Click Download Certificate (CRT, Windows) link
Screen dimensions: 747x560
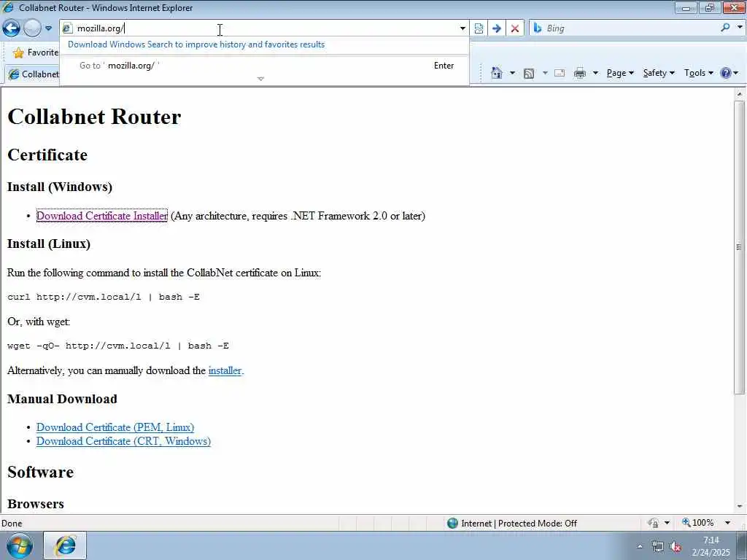coord(123,441)
